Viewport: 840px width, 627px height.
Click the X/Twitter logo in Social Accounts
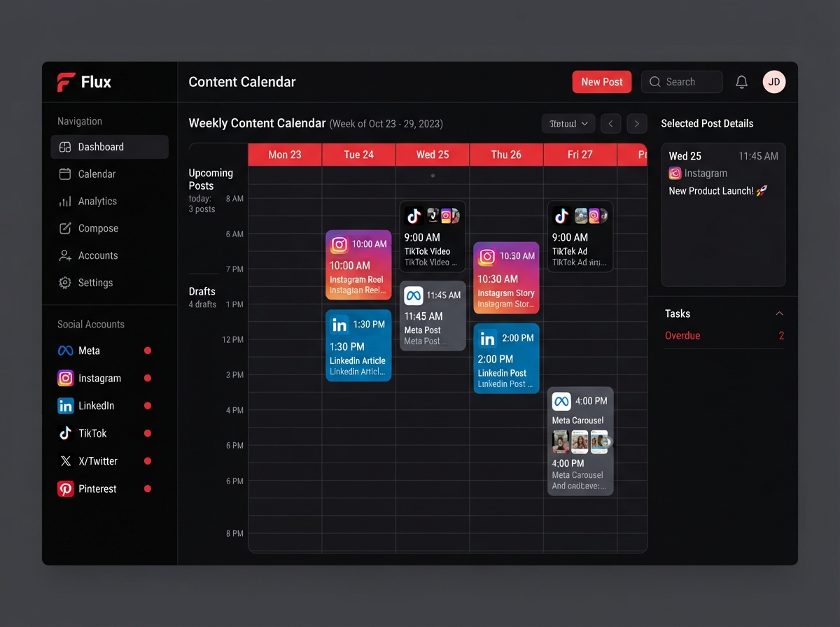click(x=65, y=461)
